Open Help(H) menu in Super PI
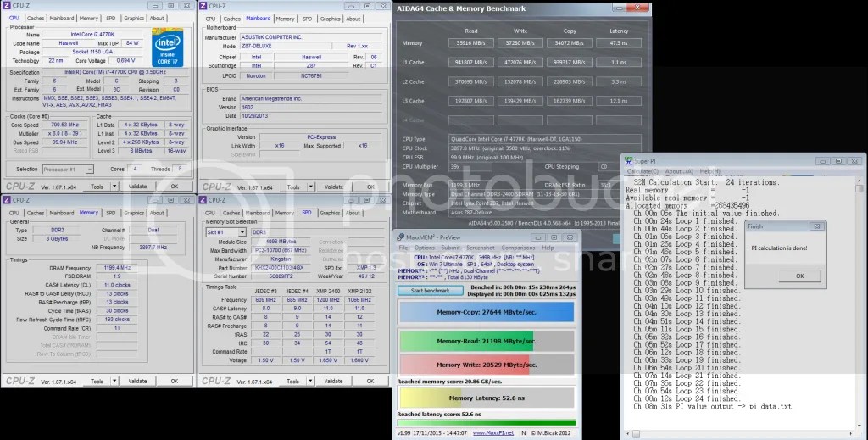This screenshot has width=868, height=440. (x=709, y=171)
